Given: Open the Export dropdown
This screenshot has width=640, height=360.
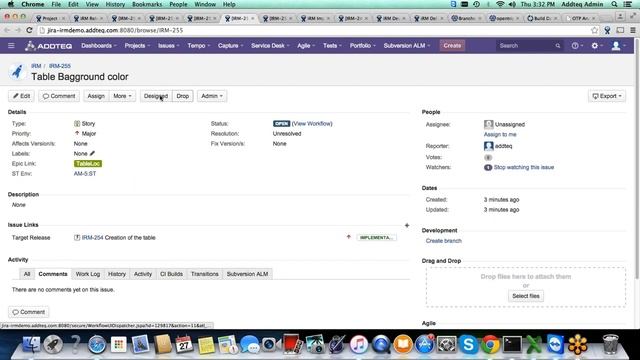Looking at the screenshot, I should coord(607,96).
